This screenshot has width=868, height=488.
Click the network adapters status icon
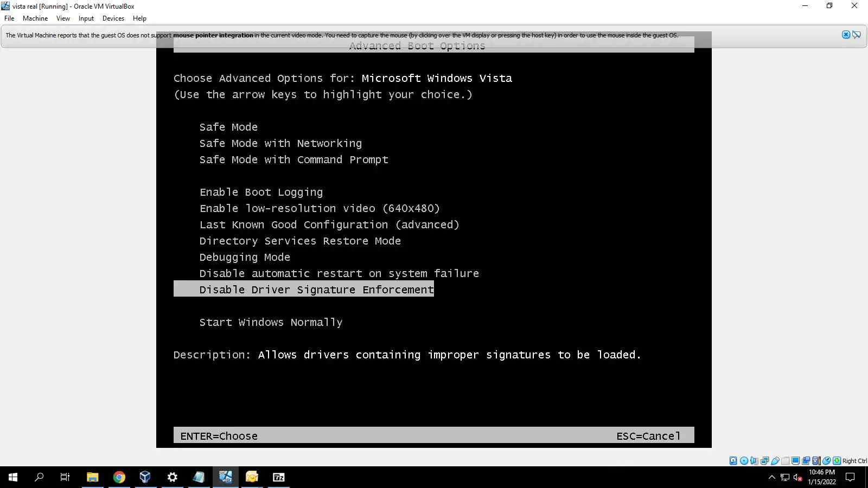(764, 461)
